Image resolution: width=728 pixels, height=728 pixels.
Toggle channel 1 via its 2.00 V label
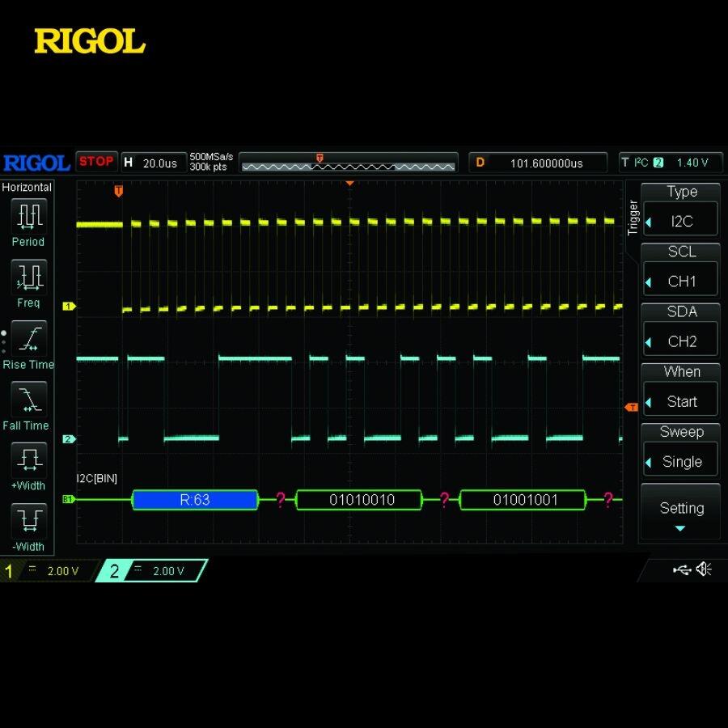click(62, 571)
